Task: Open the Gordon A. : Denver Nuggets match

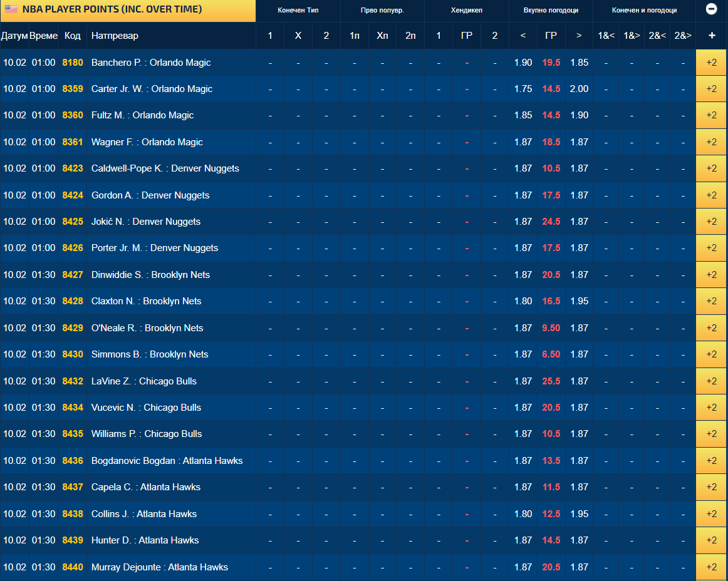Action: (x=150, y=195)
